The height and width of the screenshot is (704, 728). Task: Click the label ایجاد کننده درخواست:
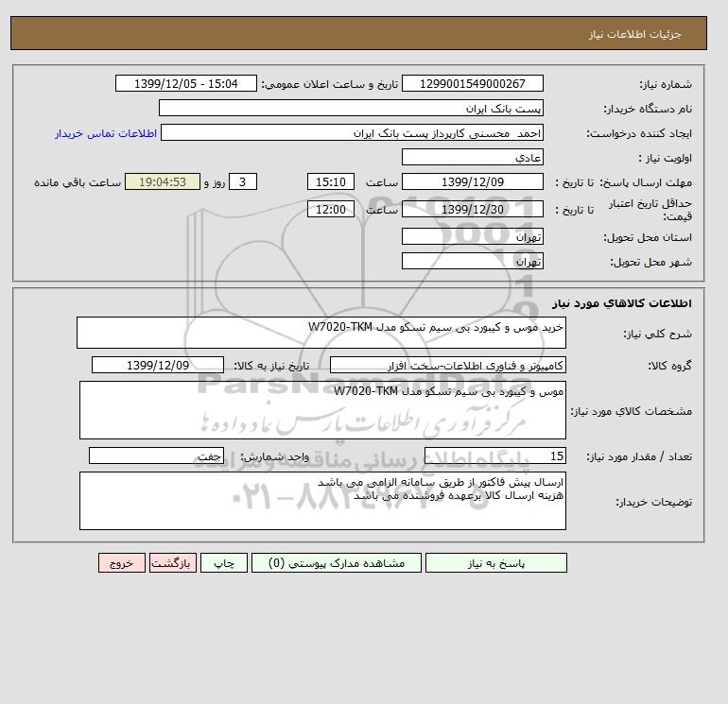[639, 133]
